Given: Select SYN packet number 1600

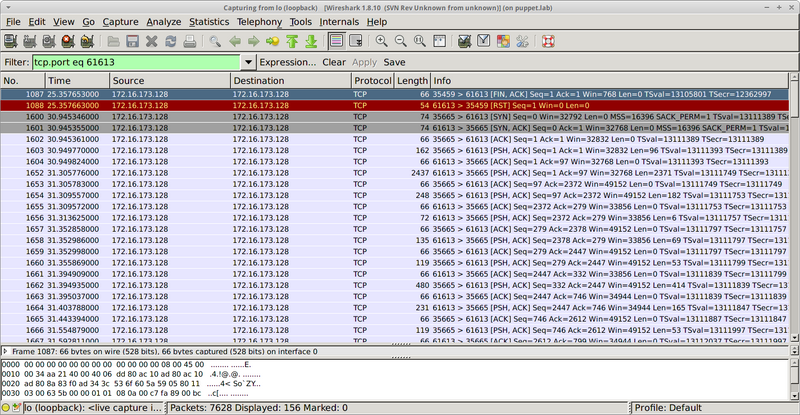Looking at the screenshot, I should point(395,116).
